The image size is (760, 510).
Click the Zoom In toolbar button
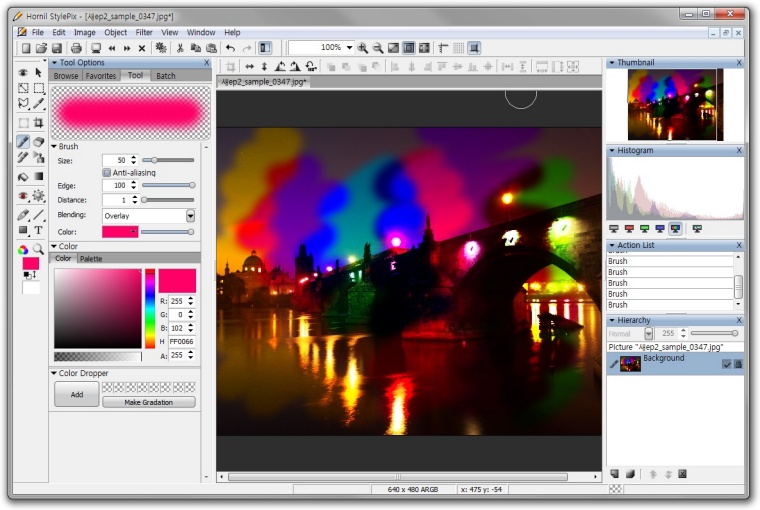click(362, 48)
